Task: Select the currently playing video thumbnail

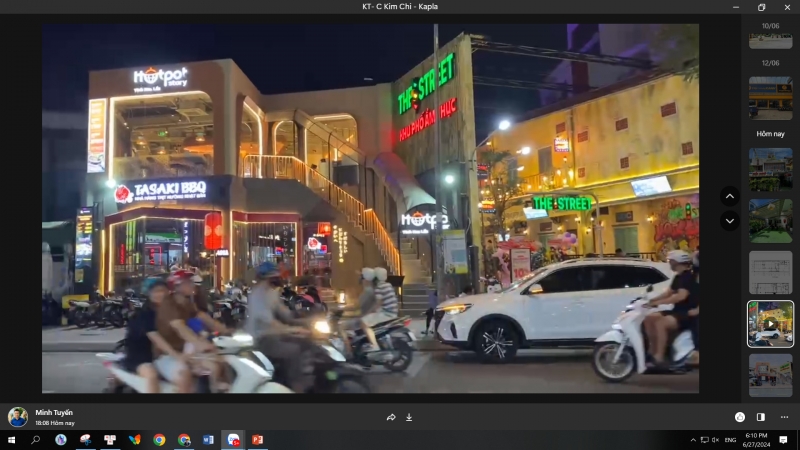Action: click(770, 324)
